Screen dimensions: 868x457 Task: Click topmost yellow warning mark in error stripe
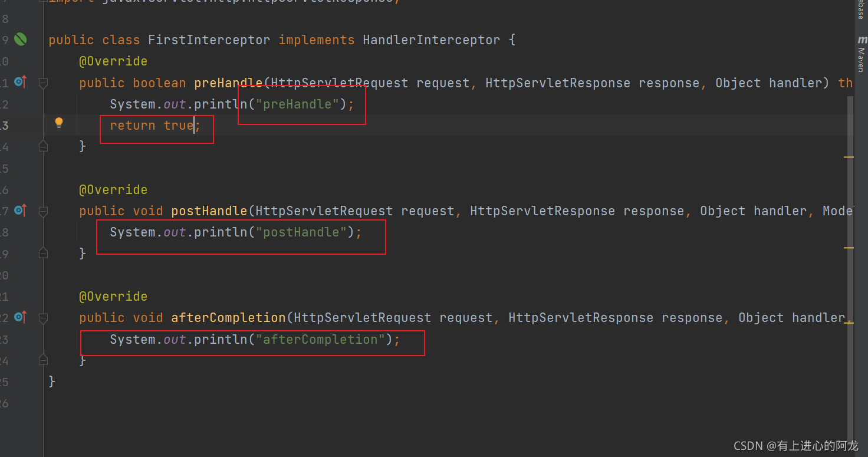pos(849,157)
